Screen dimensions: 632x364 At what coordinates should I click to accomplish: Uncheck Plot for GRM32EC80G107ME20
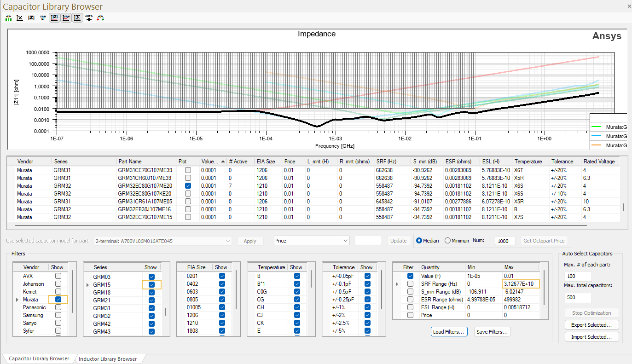[188, 185]
